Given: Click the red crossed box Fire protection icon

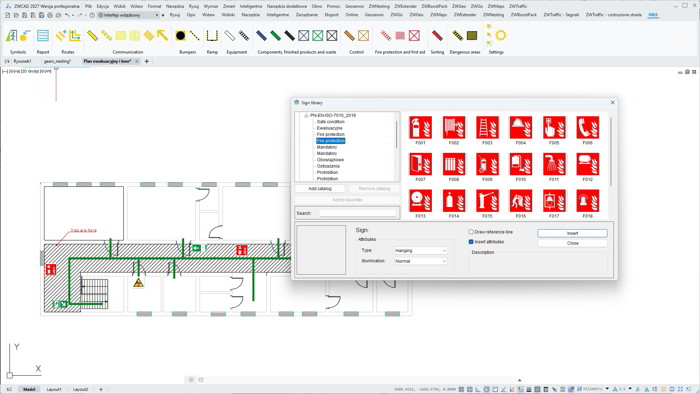Looking at the screenshot, I should pyautogui.click(x=414, y=35).
